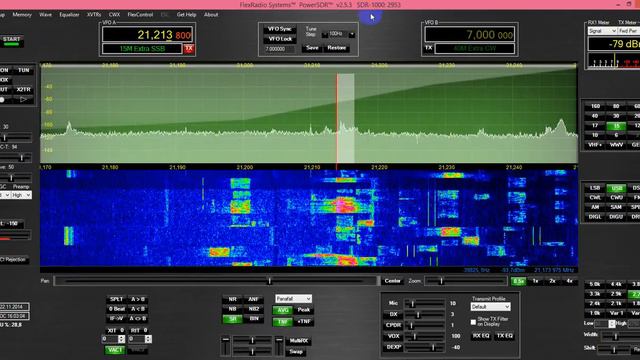640x360 pixels.
Task: Open the About menu
Action: pos(211,15)
